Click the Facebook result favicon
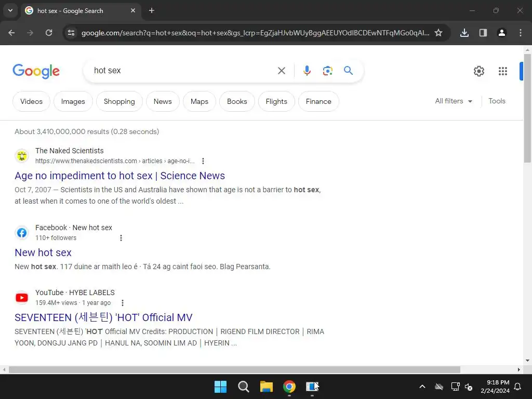This screenshot has height=399, width=532. [x=22, y=233]
